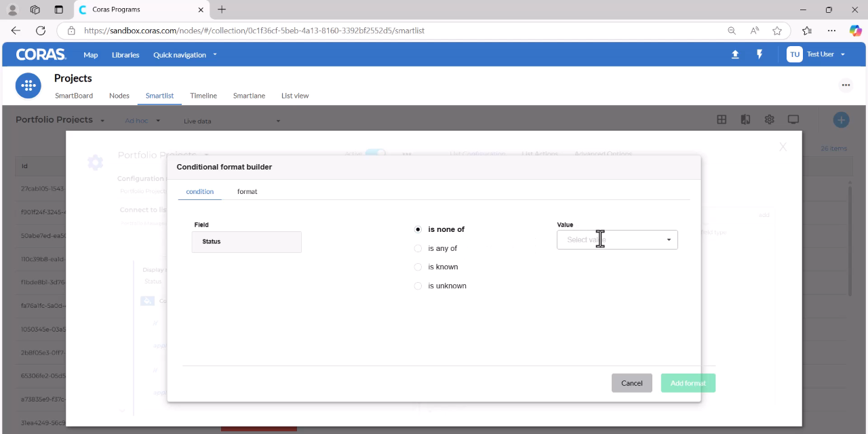
Task: Click the Cancel button
Action: click(x=632, y=383)
